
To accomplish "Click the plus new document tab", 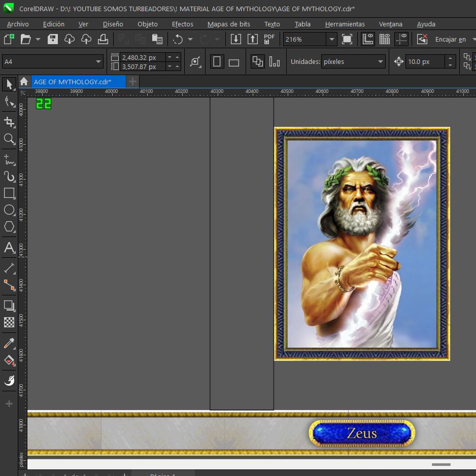I will click(132, 82).
